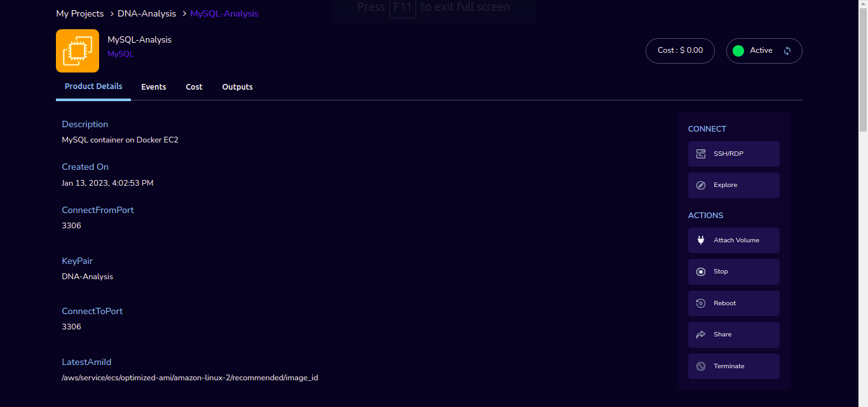868x407 pixels.
Task: Click the description 'MySQL container on Docker EC2'
Action: (120, 140)
